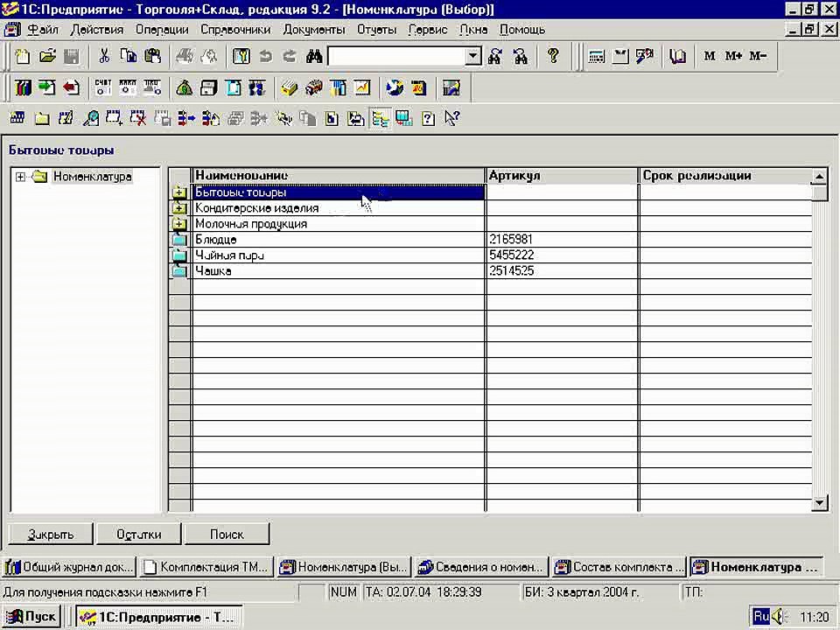Click the Наименование column header
Image resolution: width=840 pixels, height=630 pixels.
tap(339, 176)
